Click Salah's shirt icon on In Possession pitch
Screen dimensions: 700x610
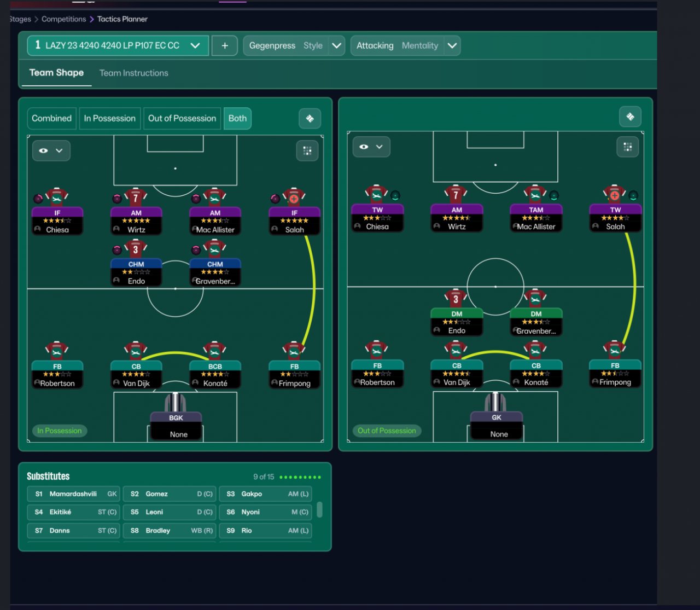(294, 197)
